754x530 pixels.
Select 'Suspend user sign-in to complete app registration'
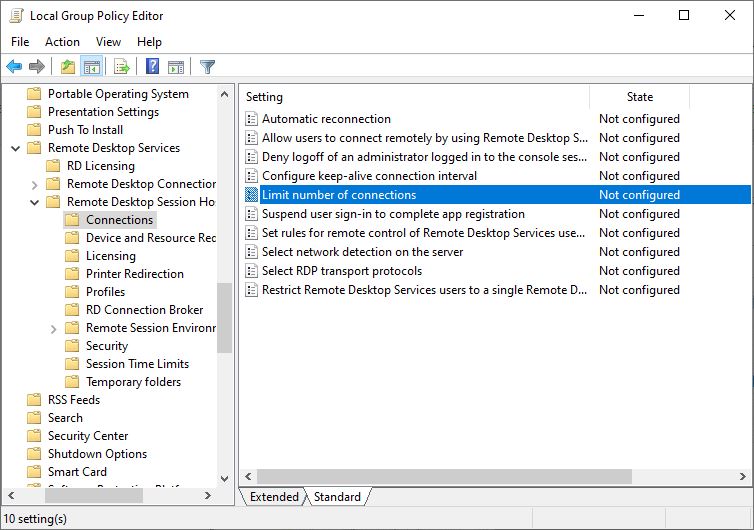[x=393, y=214]
